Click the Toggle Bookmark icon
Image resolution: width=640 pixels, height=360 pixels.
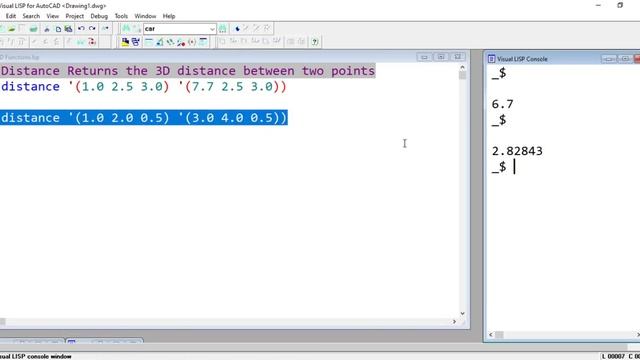point(237,29)
